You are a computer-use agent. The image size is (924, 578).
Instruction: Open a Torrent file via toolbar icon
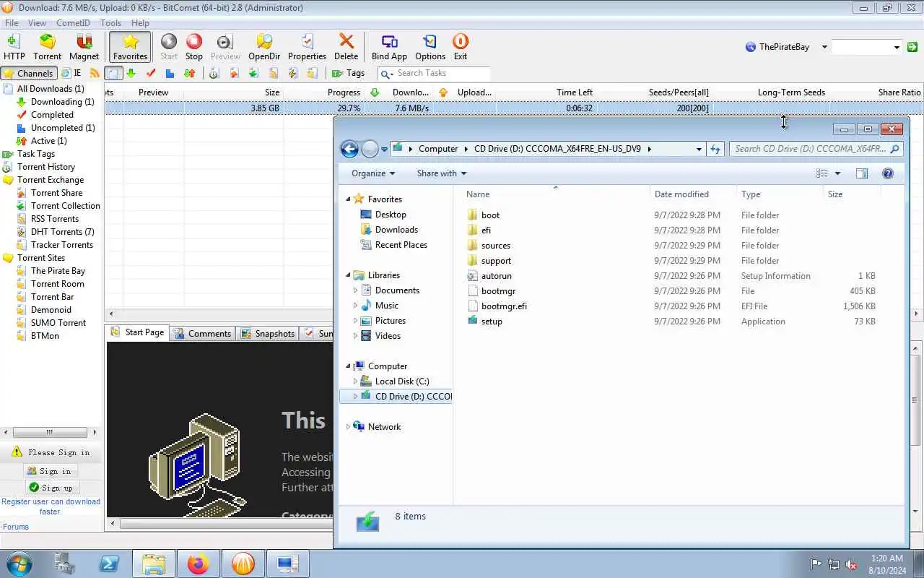[x=47, y=47]
